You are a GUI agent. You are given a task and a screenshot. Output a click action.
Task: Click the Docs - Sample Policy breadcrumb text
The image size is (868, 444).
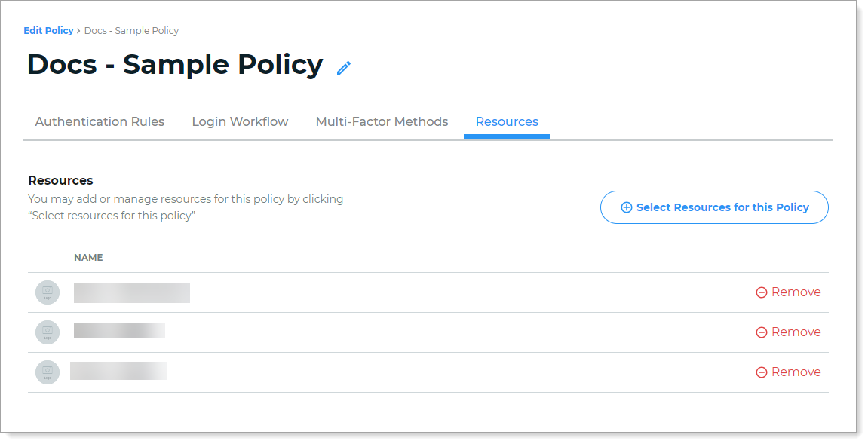131,31
